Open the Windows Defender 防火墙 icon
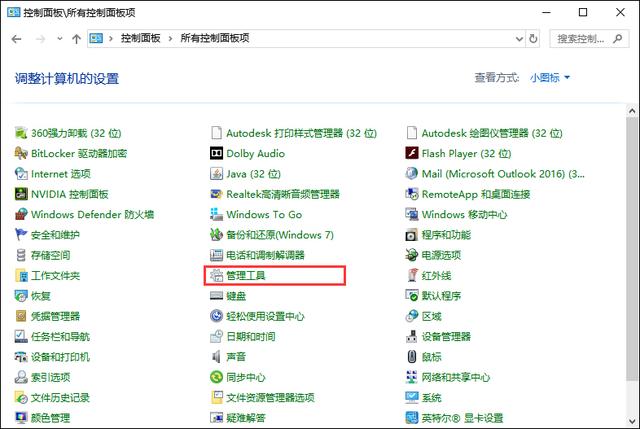Viewport: 640px width, 429px height. pyautogui.click(x=21, y=215)
